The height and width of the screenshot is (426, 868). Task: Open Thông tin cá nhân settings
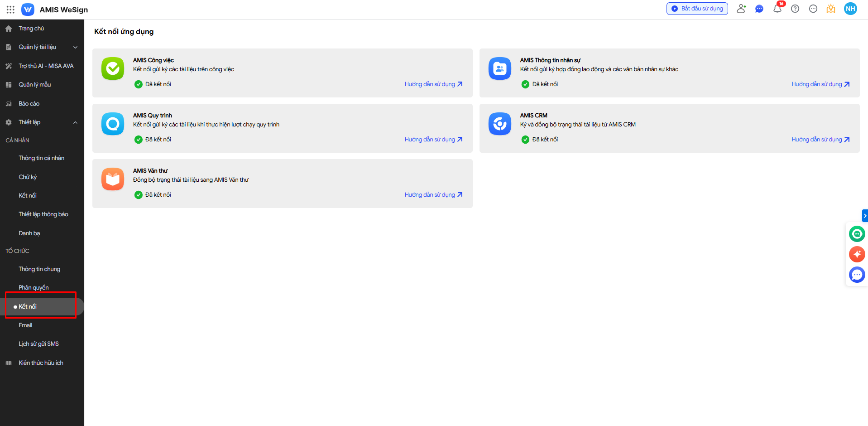tap(42, 158)
